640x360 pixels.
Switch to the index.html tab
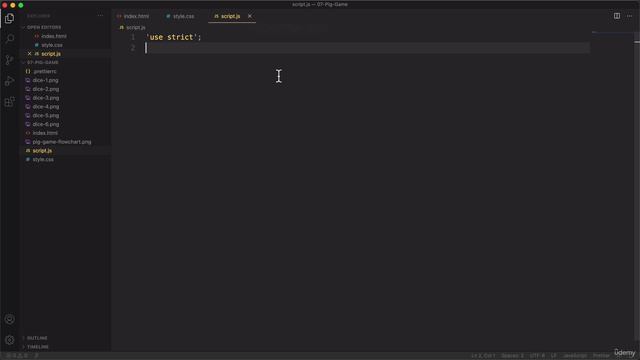point(133,16)
